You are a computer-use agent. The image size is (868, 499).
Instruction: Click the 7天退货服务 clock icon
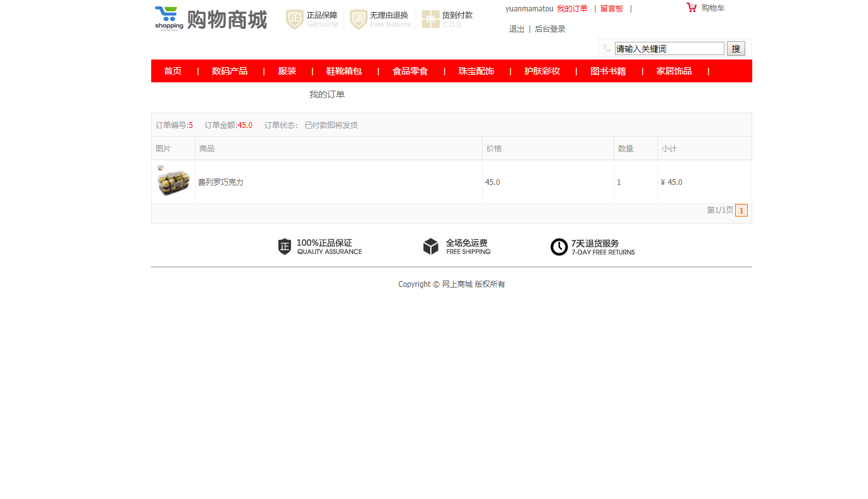(x=559, y=247)
